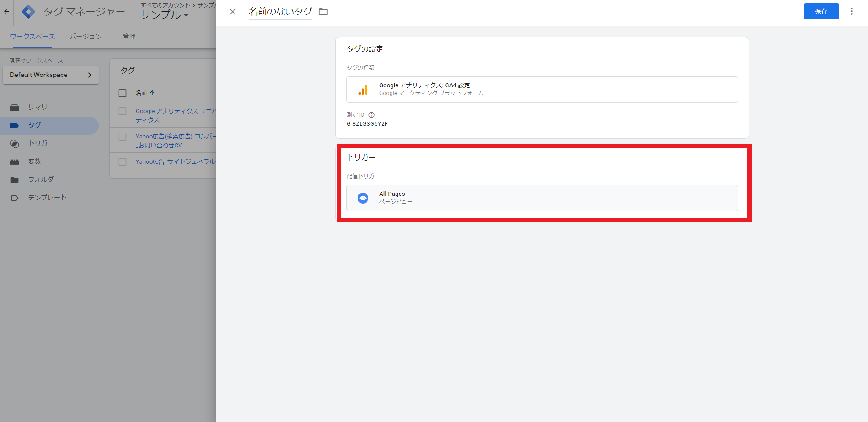Image resolution: width=868 pixels, height=422 pixels.
Task: Open the サンプル container dropdown
Action: pos(165,15)
